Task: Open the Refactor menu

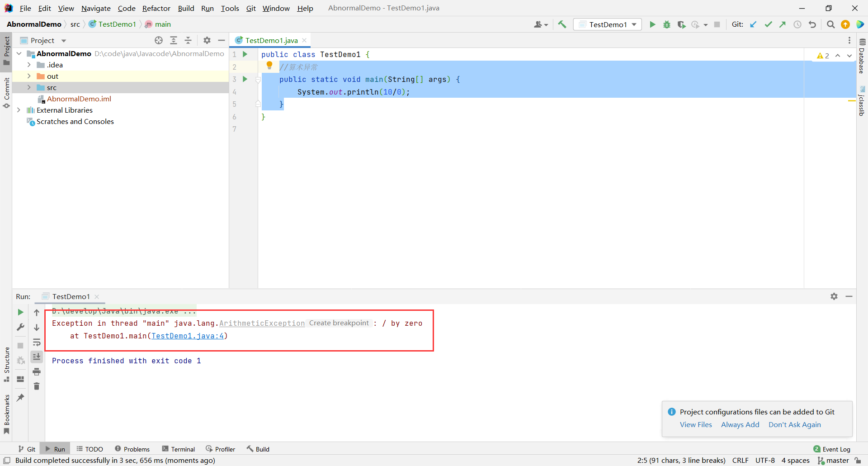Action: point(156,8)
